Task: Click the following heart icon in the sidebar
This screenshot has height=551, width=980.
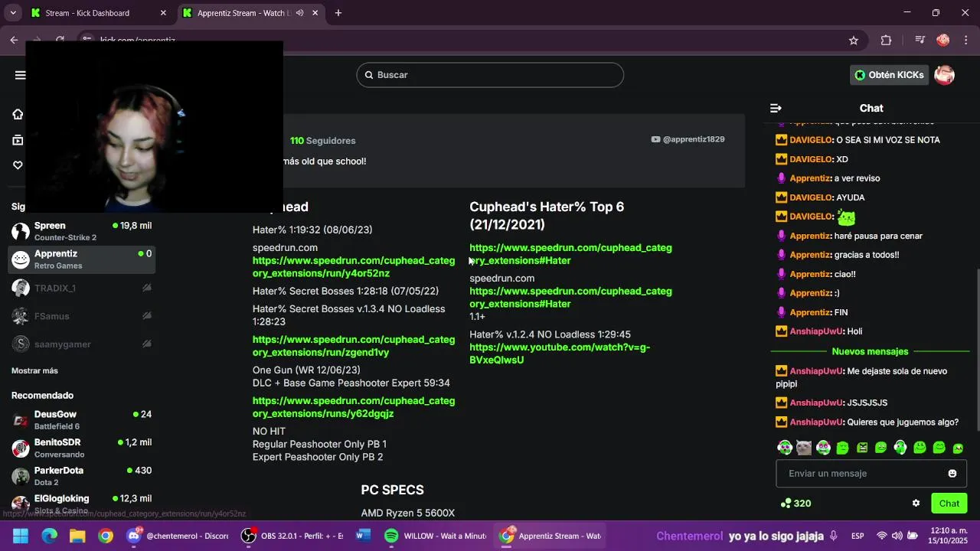Action: tap(18, 165)
